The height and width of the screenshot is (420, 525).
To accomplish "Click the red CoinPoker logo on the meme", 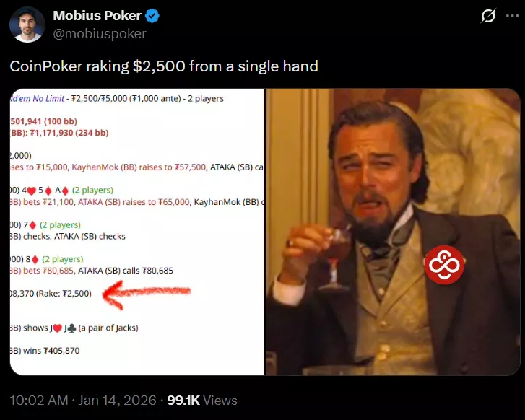I will pos(443,266).
